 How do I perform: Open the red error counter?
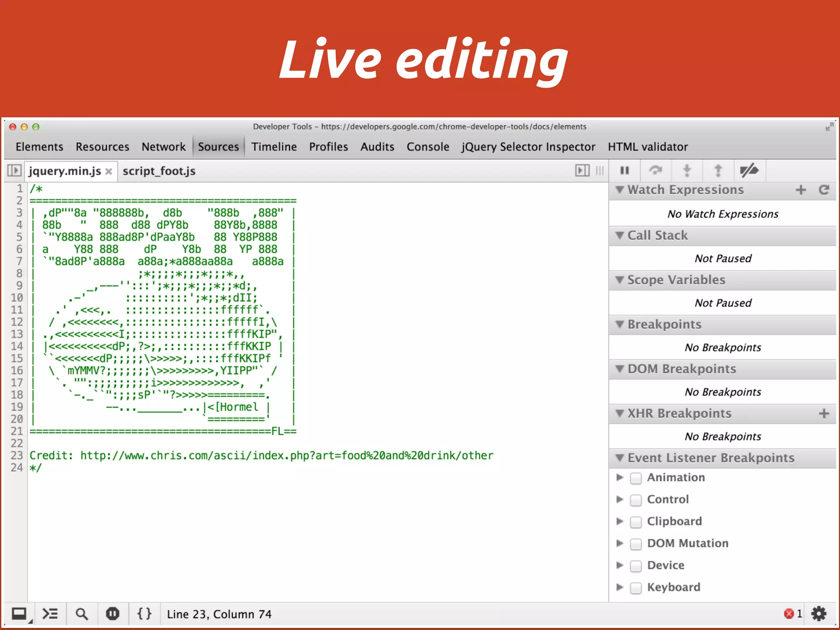click(793, 614)
